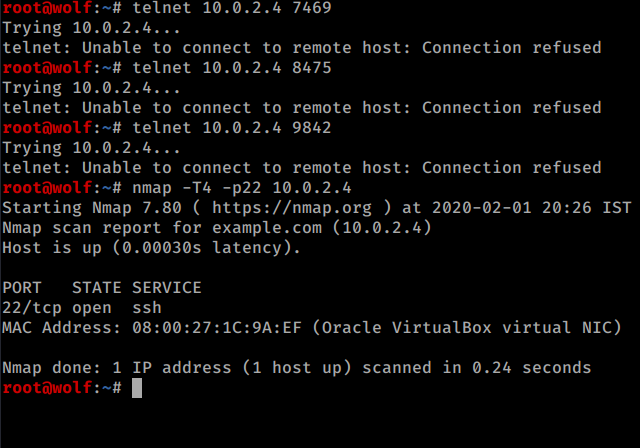Click the last root@wolf prompt at bottom
This screenshot has height=448, width=640.
[x=62, y=388]
